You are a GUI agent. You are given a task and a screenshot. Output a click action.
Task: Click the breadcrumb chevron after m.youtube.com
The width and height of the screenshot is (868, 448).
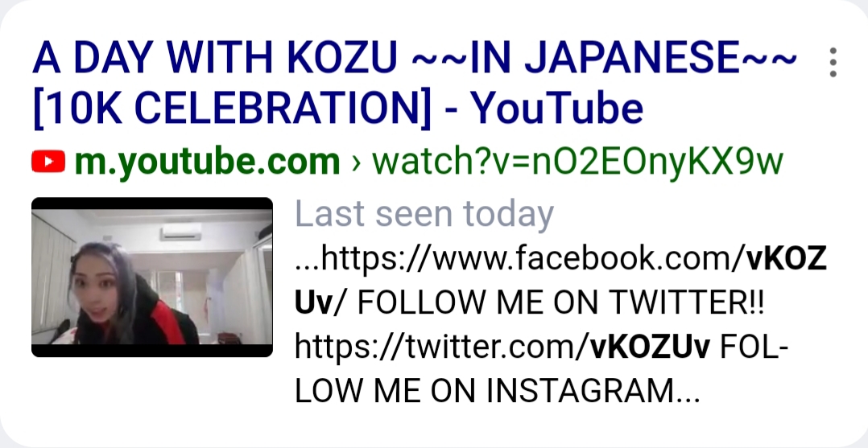pos(355,162)
